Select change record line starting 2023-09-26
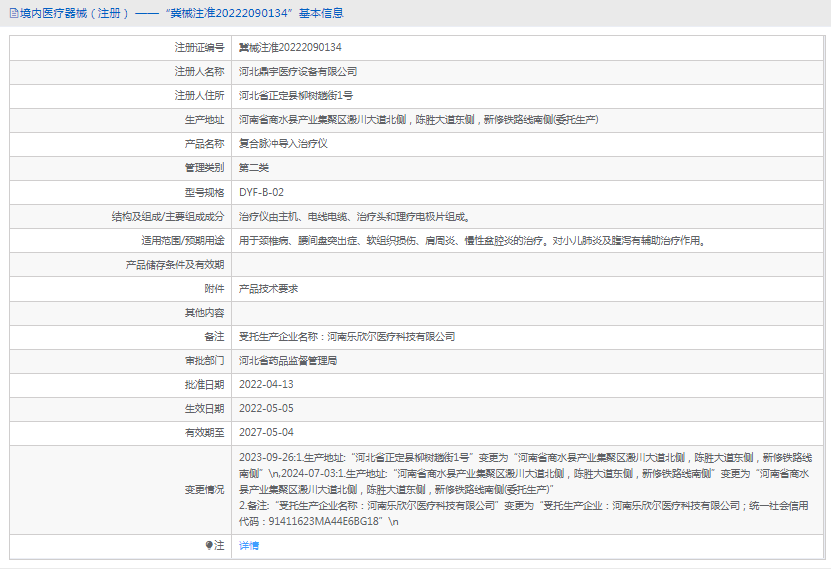 click(525, 458)
